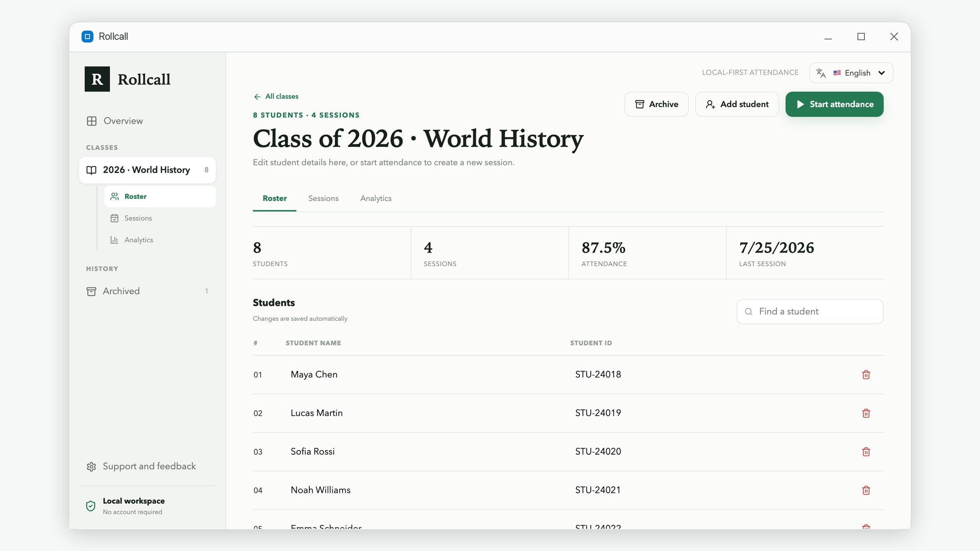This screenshot has height=551, width=980.
Task: Open Sessions sub-item in sidebar
Action: [x=160, y=218]
